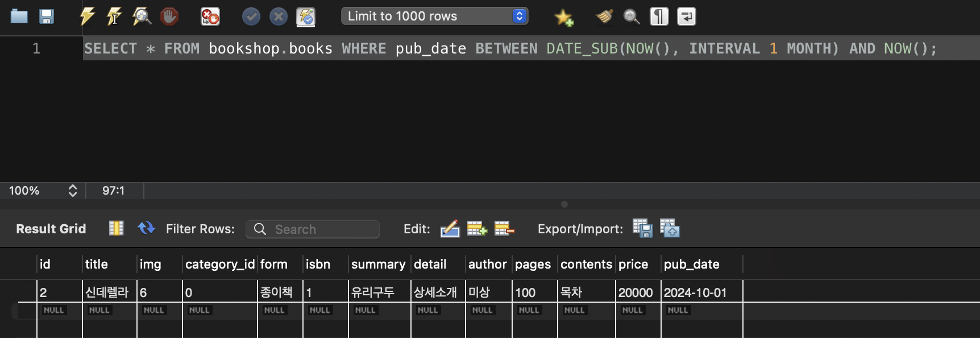980x338 pixels.
Task: Click the pages column header
Action: [x=534, y=264]
